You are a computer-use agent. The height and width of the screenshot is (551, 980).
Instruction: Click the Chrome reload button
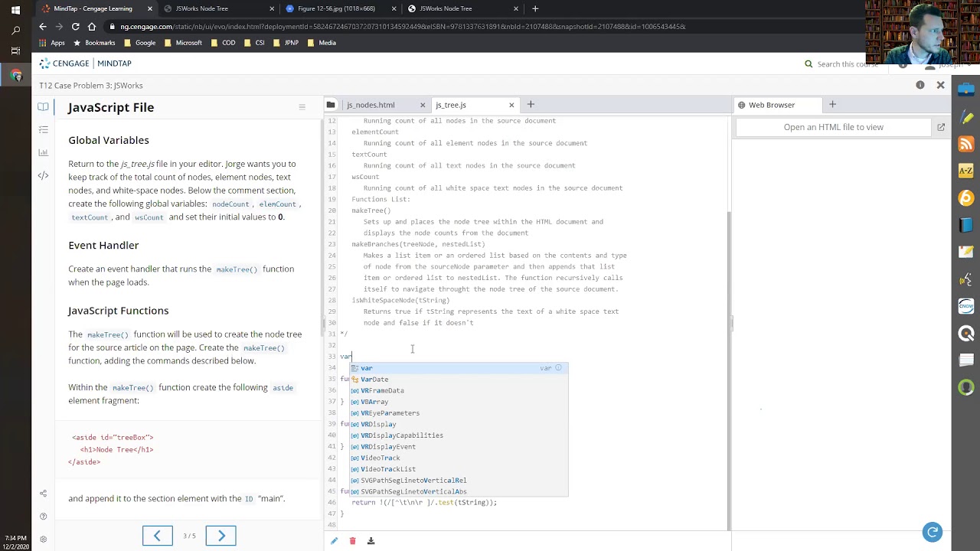[75, 27]
